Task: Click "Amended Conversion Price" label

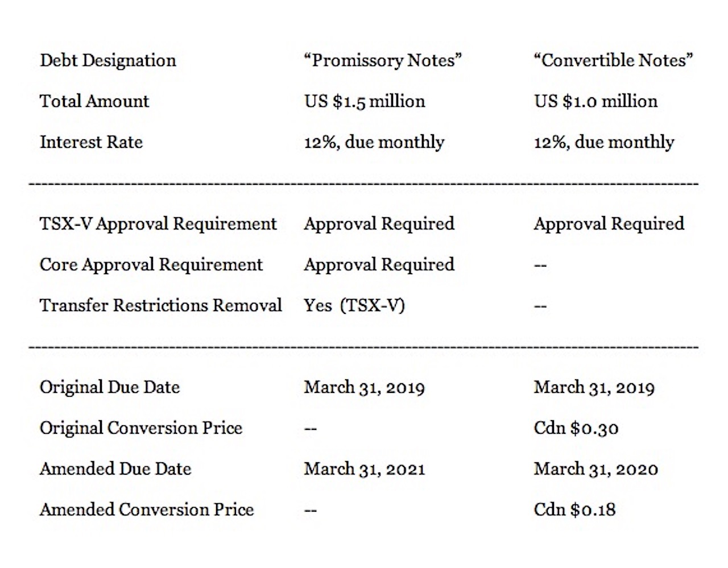Action: 147,509
